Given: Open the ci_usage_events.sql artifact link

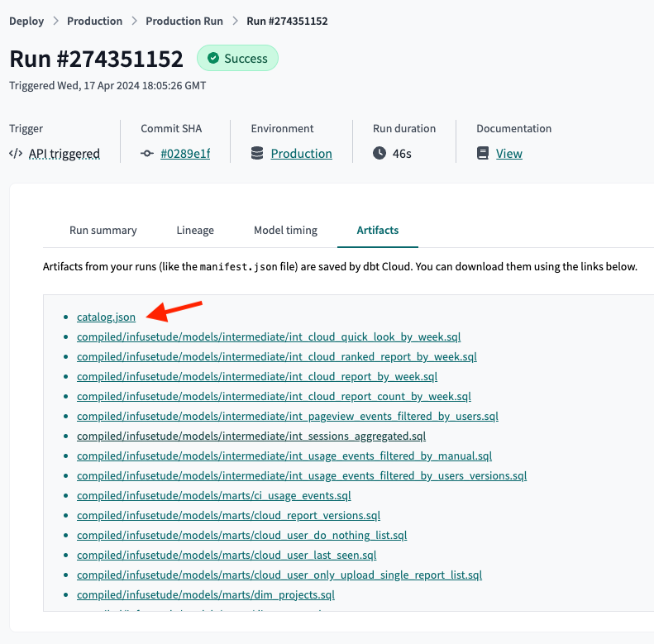Looking at the screenshot, I should (213, 495).
